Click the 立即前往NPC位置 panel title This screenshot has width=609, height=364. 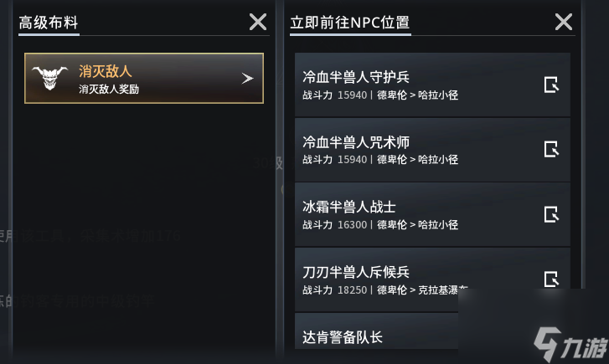click(x=350, y=23)
